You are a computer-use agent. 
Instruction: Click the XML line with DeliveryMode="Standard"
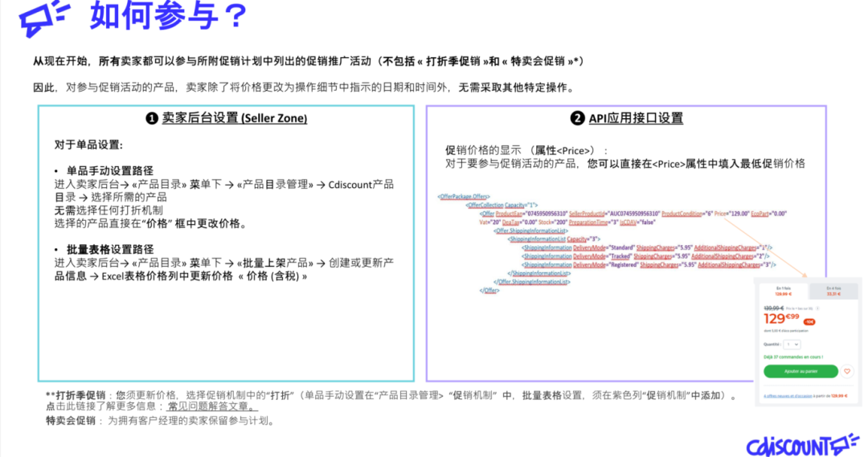(x=646, y=248)
